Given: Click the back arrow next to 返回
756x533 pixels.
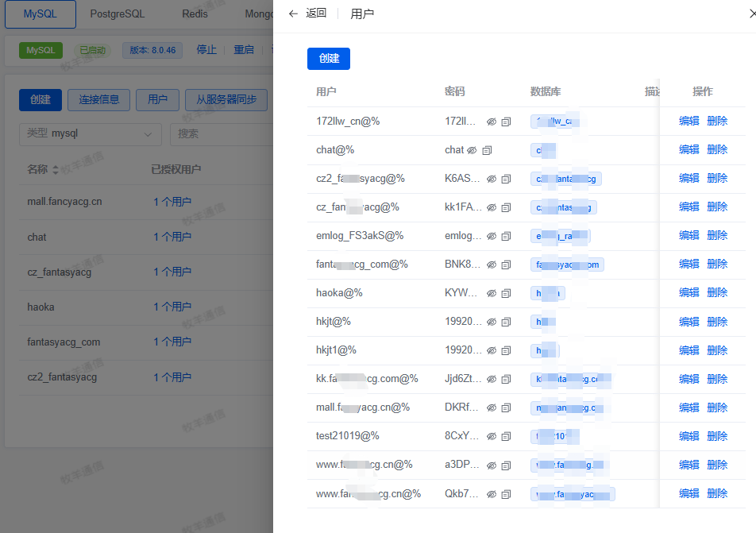Looking at the screenshot, I should pyautogui.click(x=293, y=14).
